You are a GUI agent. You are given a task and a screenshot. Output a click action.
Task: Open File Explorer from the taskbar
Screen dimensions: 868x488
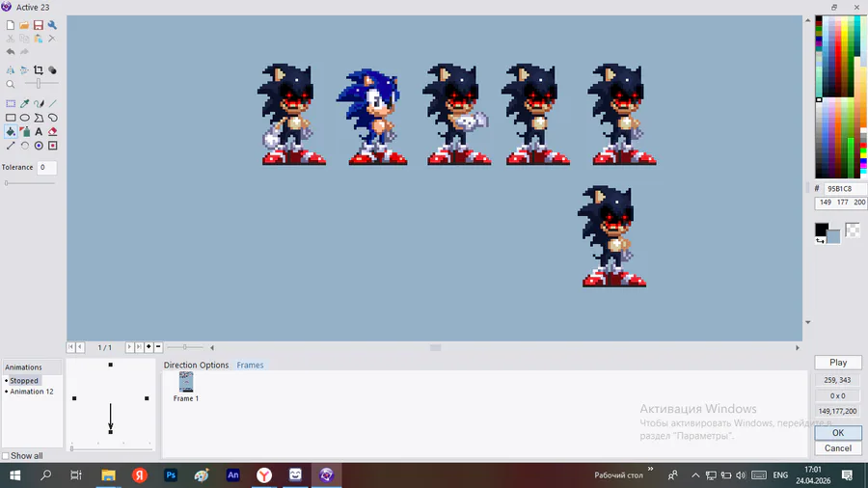[x=108, y=474]
